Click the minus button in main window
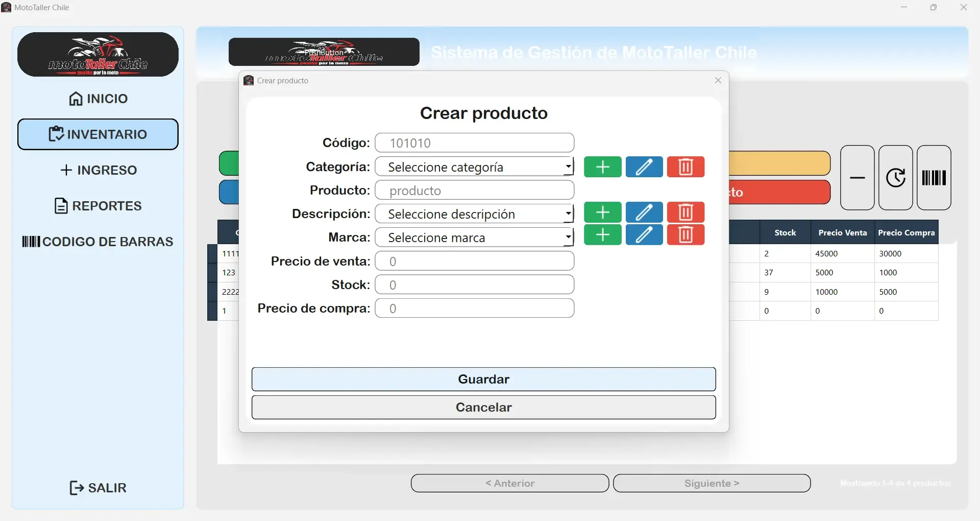This screenshot has height=521, width=980. pos(857,178)
